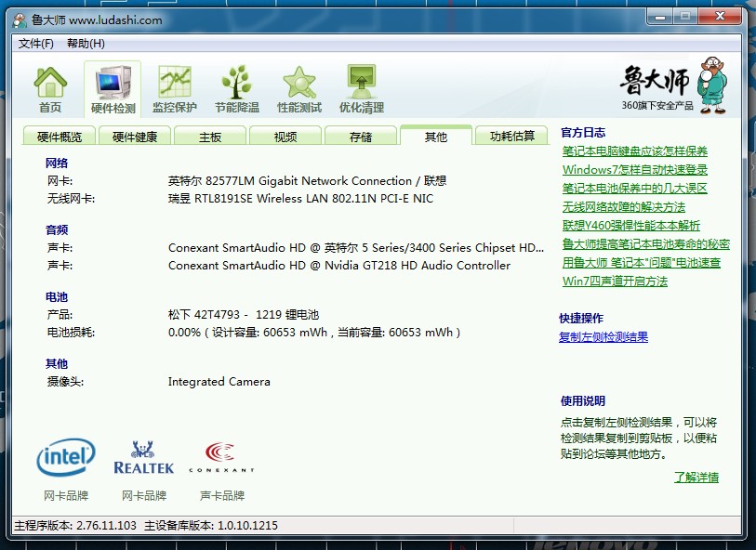The image size is (756, 550).
Task: Click the Realtek brand logo
Action: coord(144,457)
